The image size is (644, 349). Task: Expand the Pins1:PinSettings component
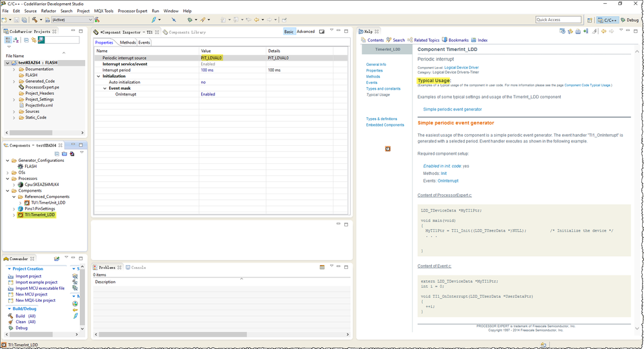click(x=14, y=209)
